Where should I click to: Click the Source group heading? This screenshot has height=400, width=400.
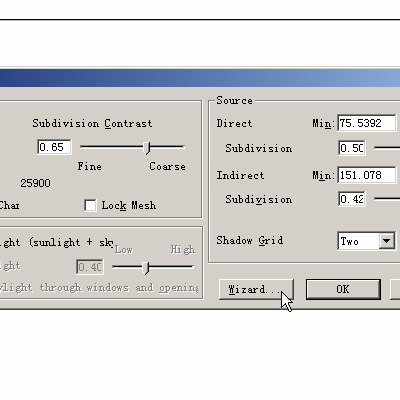234,100
